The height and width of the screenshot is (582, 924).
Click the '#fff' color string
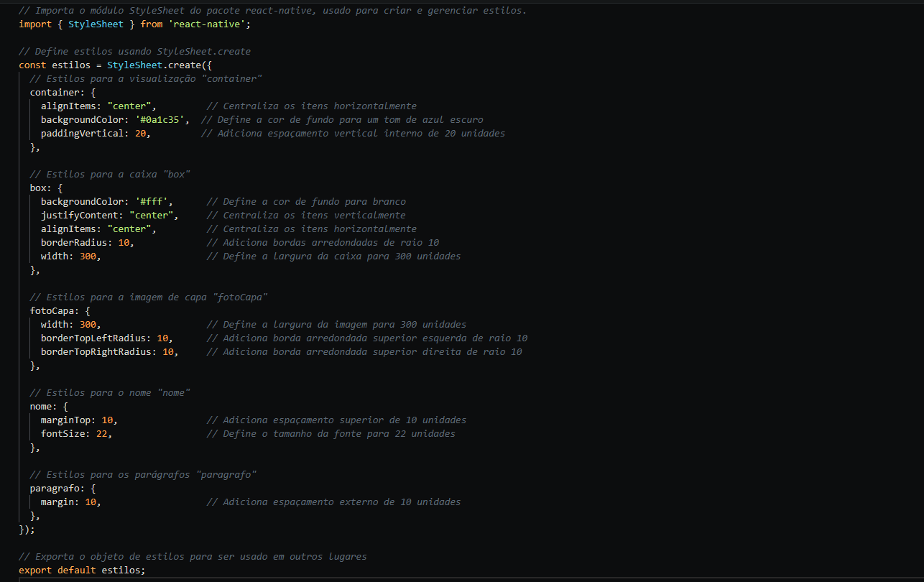151,201
